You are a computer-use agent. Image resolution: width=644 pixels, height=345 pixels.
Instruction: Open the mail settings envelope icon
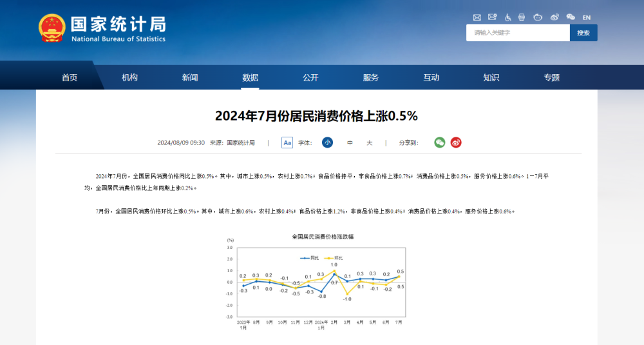pos(492,17)
